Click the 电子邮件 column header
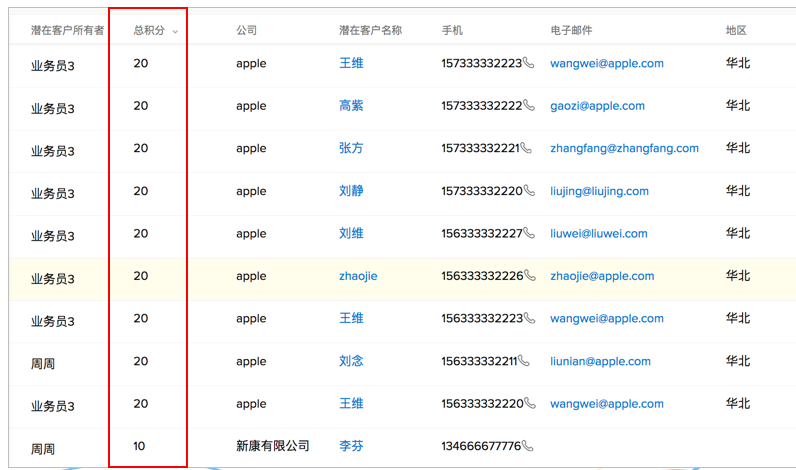Image resolution: width=796 pixels, height=470 pixels. (571, 30)
